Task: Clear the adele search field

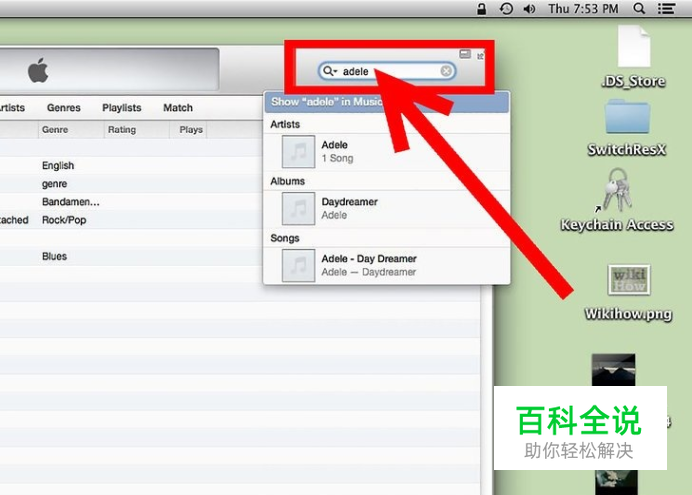Action: pos(446,71)
